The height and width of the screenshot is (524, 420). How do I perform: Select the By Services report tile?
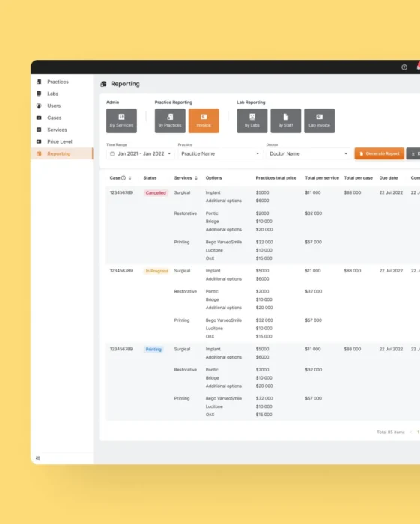pos(121,121)
